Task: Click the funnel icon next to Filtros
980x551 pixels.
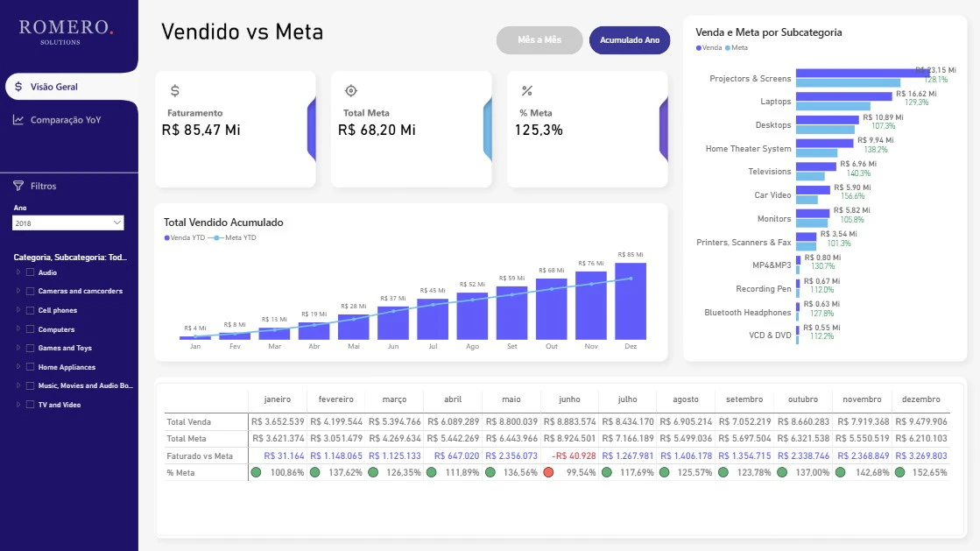Action: point(18,186)
